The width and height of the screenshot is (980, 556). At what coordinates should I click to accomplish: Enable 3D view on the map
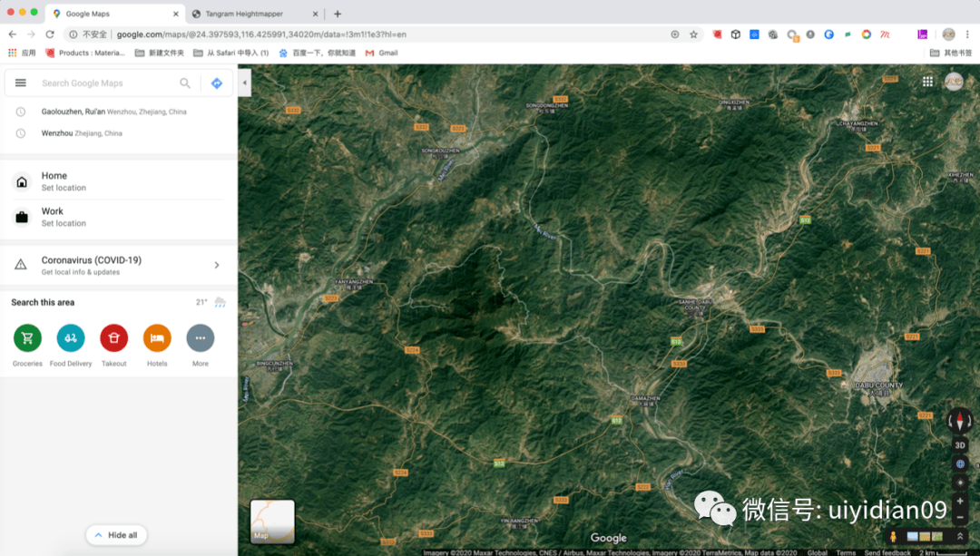click(x=960, y=444)
